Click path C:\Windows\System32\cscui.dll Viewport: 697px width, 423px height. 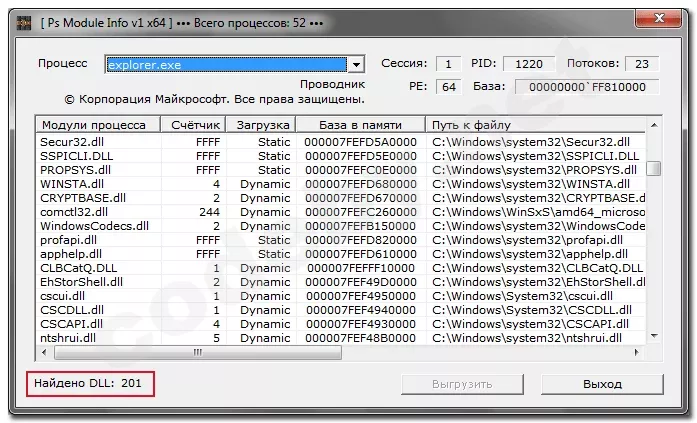[x=522, y=296]
